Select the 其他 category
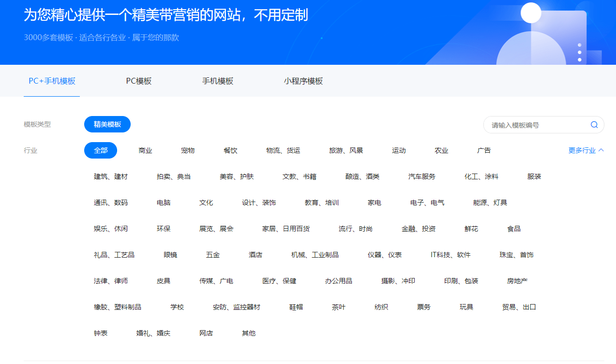 coord(249,333)
